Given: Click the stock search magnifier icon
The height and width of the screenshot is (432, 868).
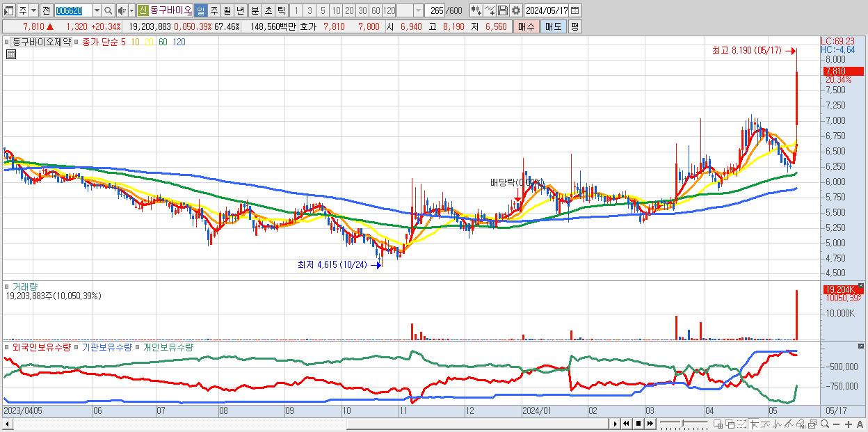Looking at the screenshot, I should pos(108,10).
